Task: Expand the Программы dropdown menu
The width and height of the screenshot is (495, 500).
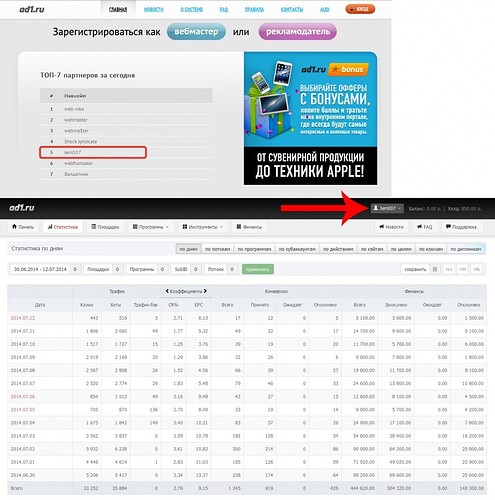Action: click(151, 227)
